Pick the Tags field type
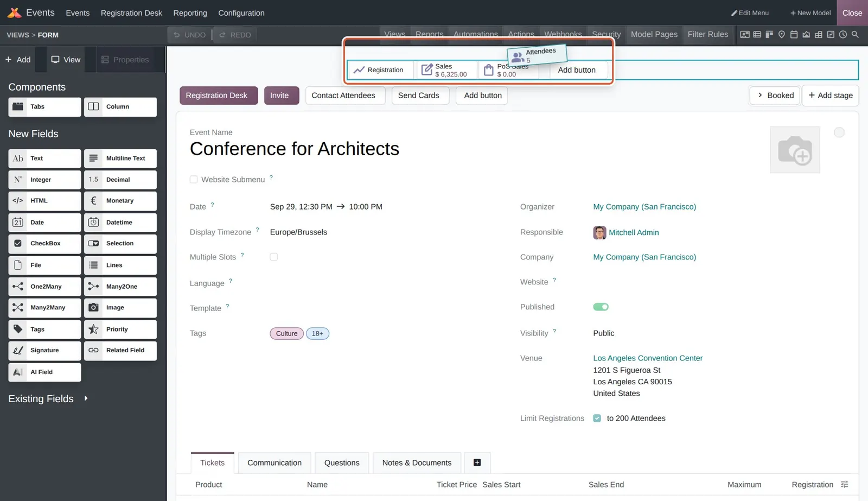Image resolution: width=868 pixels, height=501 pixels. (44, 329)
